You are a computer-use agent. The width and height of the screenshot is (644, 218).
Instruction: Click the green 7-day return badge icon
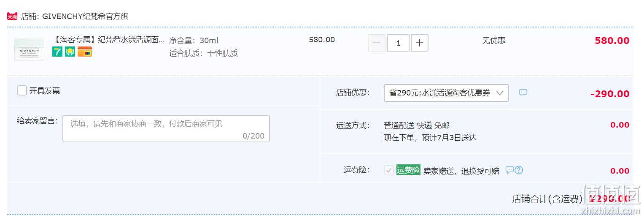tap(57, 52)
